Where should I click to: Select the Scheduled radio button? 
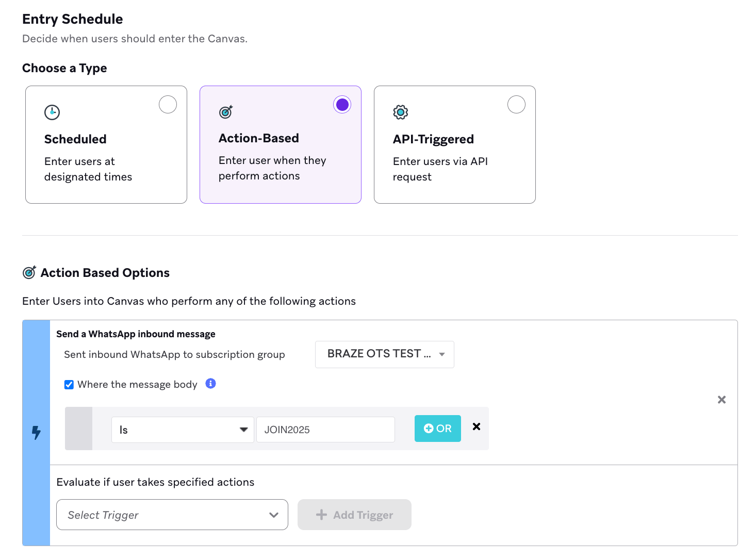168,105
